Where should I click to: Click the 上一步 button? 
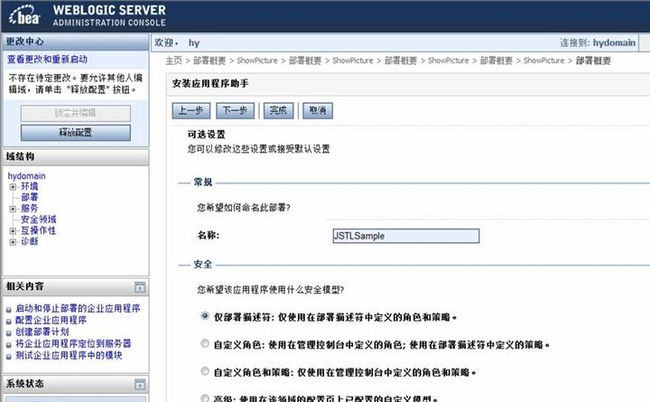coord(191,111)
